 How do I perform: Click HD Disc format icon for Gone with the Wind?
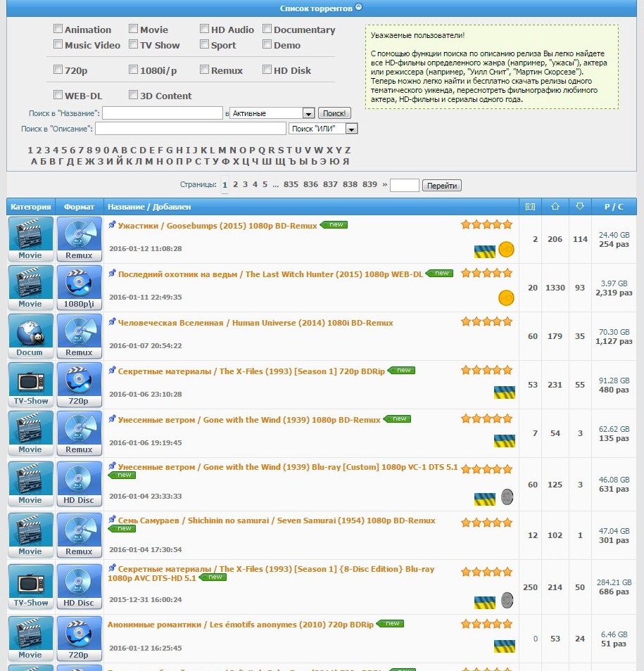(79, 484)
